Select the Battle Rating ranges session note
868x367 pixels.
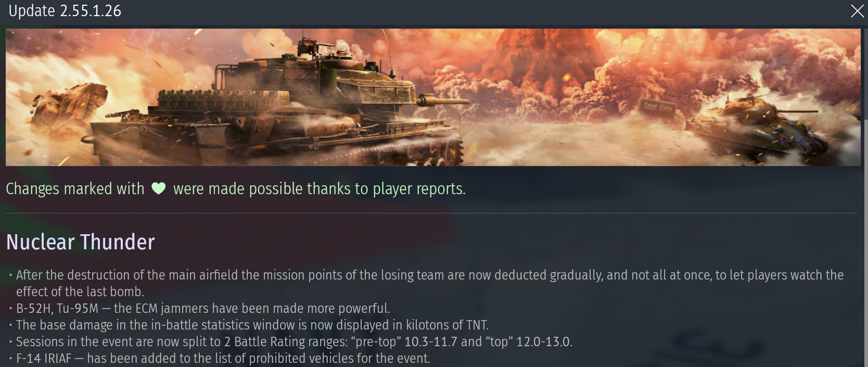point(294,341)
